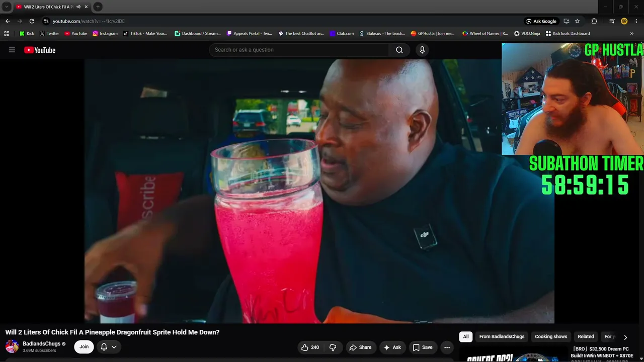
Task: Share the video with Share button
Action: 360,347
